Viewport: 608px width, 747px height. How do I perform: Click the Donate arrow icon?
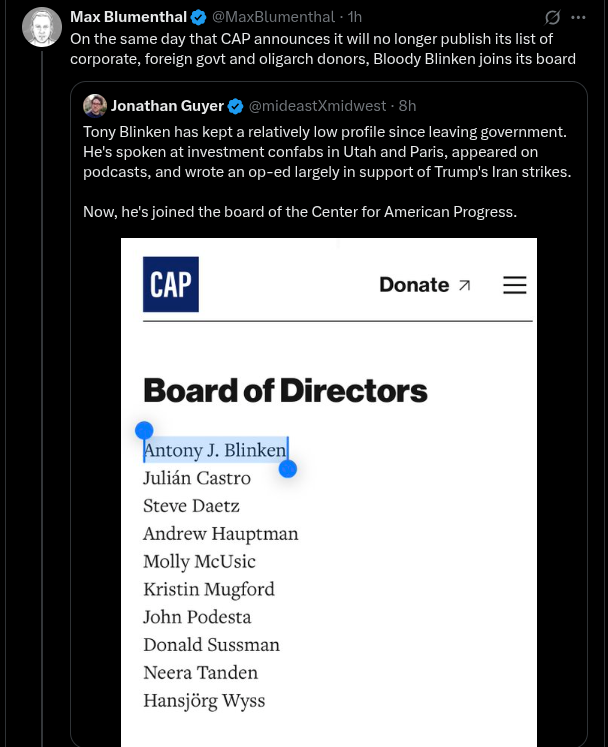click(464, 285)
